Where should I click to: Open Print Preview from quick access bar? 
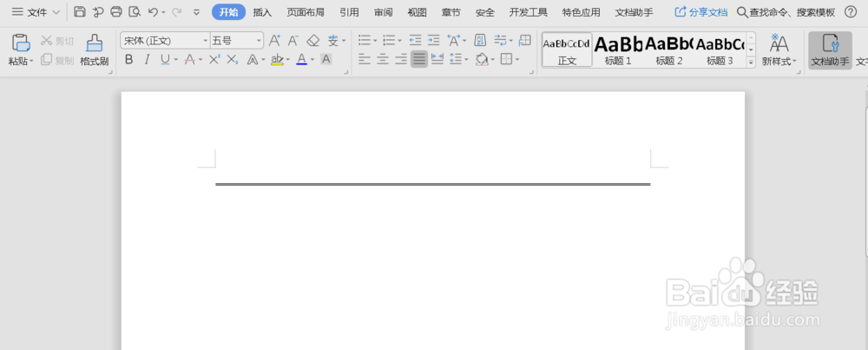point(134,11)
